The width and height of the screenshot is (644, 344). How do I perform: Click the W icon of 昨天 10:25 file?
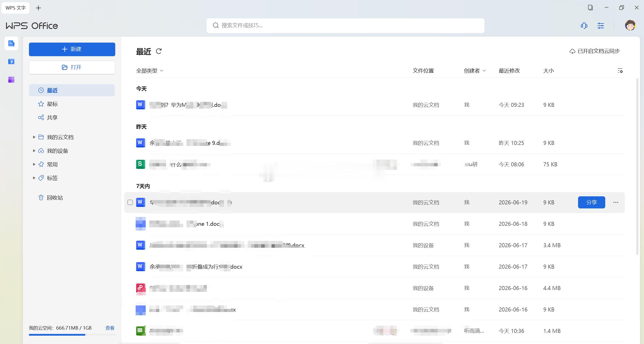pyautogui.click(x=140, y=143)
